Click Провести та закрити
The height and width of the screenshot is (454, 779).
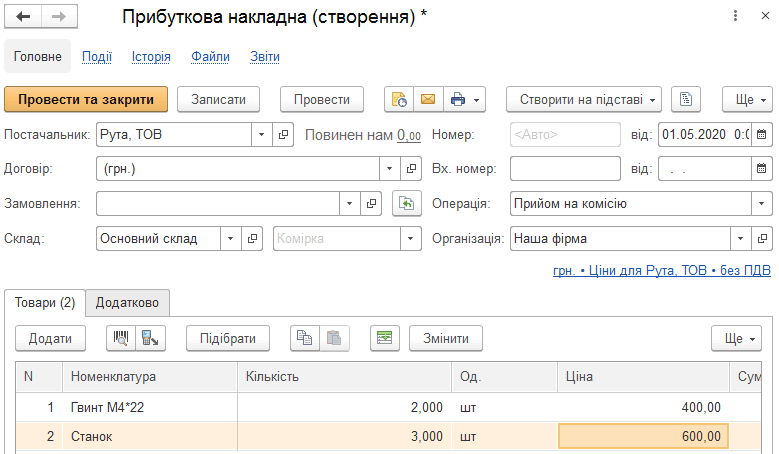[x=86, y=99]
